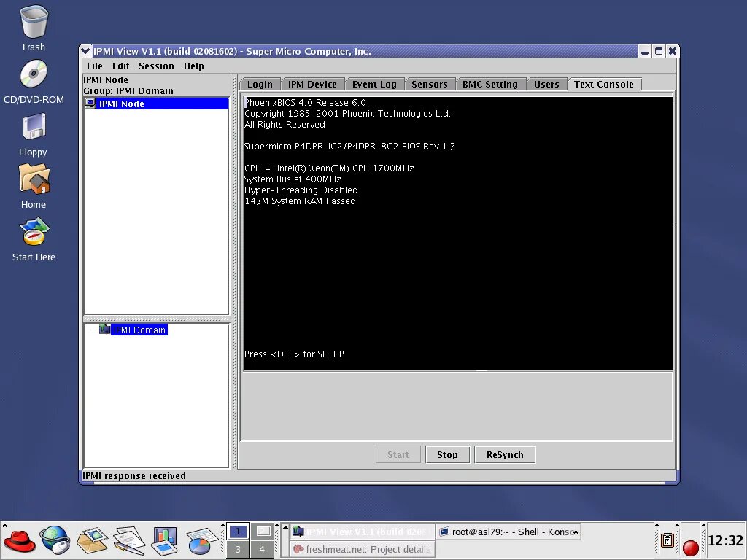Launch the presentation panel icon
The image size is (747, 560).
(x=165, y=542)
